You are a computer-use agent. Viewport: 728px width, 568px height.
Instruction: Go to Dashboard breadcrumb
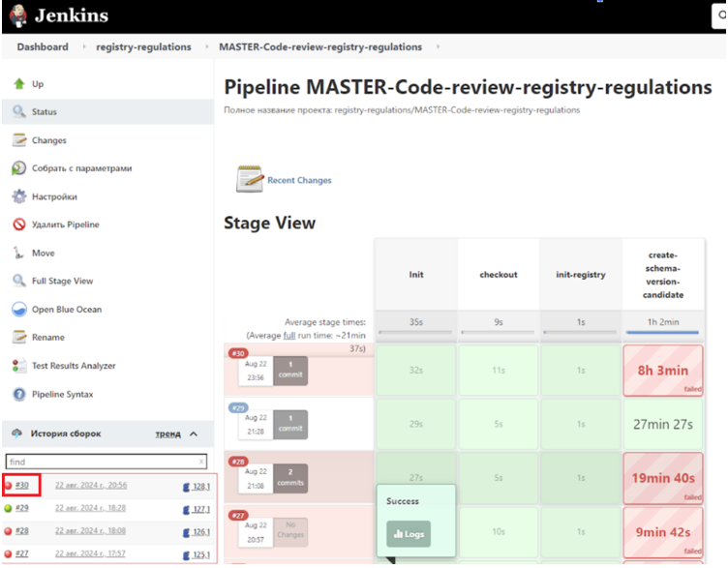(43, 46)
